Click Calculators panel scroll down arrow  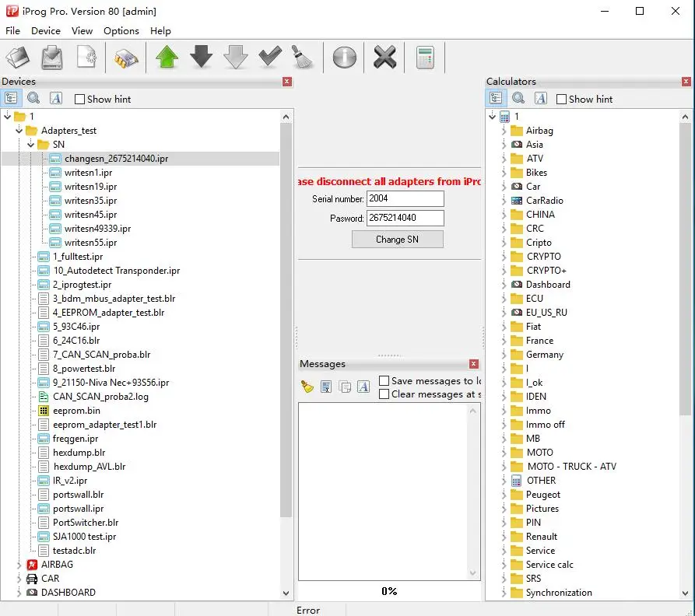tap(685, 593)
